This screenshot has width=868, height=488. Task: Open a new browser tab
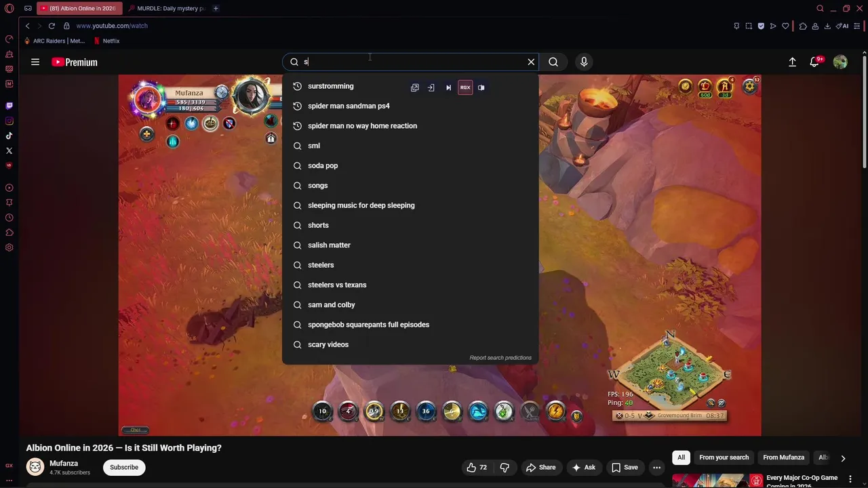point(216,9)
